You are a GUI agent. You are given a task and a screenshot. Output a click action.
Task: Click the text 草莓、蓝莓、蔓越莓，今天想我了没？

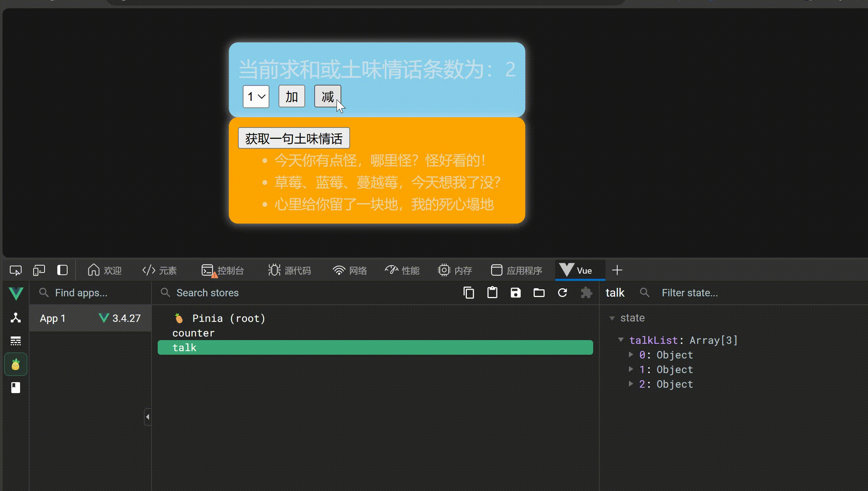tap(388, 182)
